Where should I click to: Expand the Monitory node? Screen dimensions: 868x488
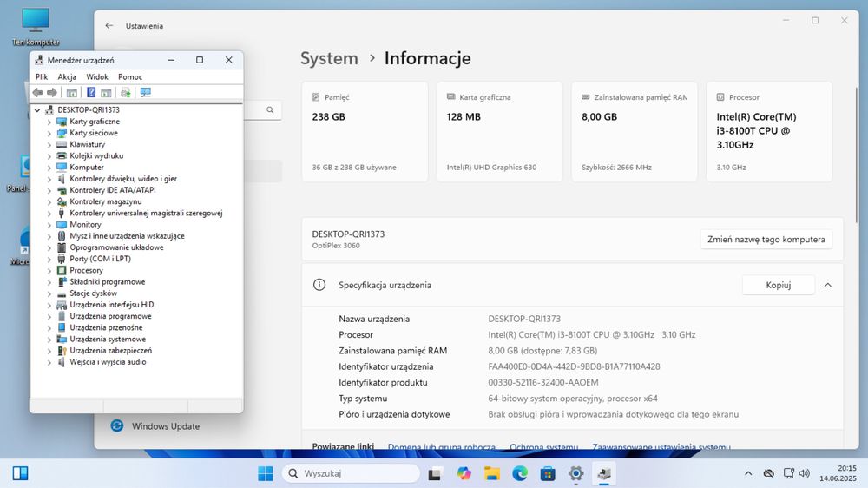[x=49, y=225]
